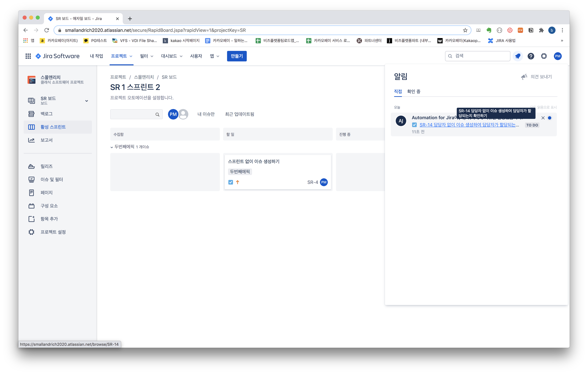
Task: Toggle 내 이슈만 quick filter
Action: (206, 114)
